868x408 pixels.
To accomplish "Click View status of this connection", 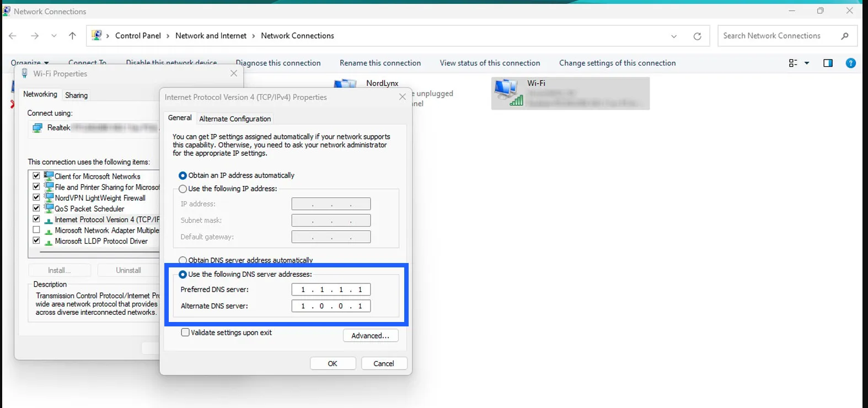I will click(x=490, y=63).
